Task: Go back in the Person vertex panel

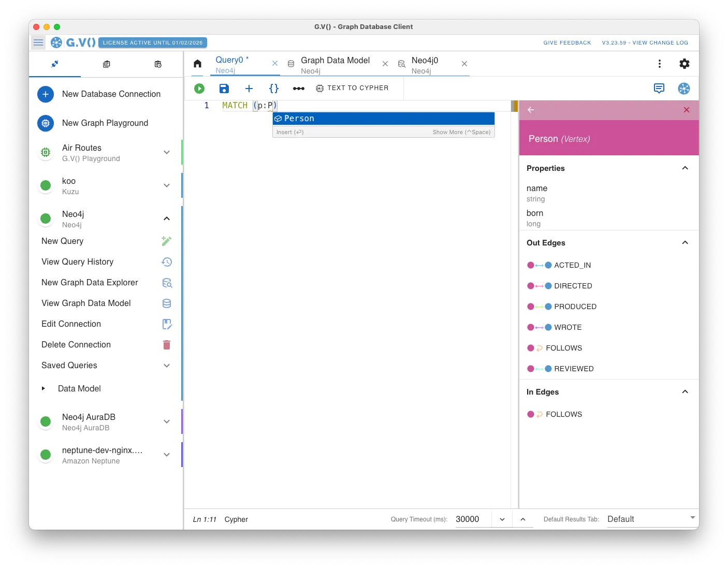Action: coord(531,110)
